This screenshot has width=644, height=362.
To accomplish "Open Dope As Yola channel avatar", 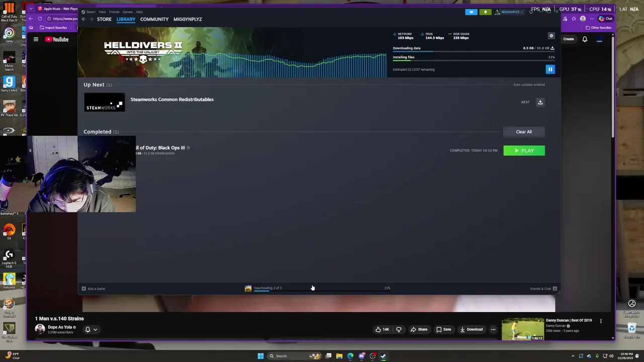I will [40, 329].
